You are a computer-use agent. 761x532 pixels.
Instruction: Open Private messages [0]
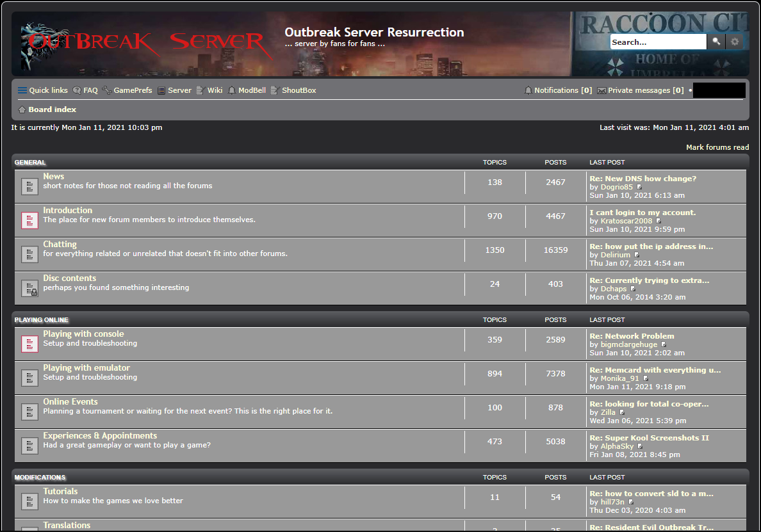(641, 90)
